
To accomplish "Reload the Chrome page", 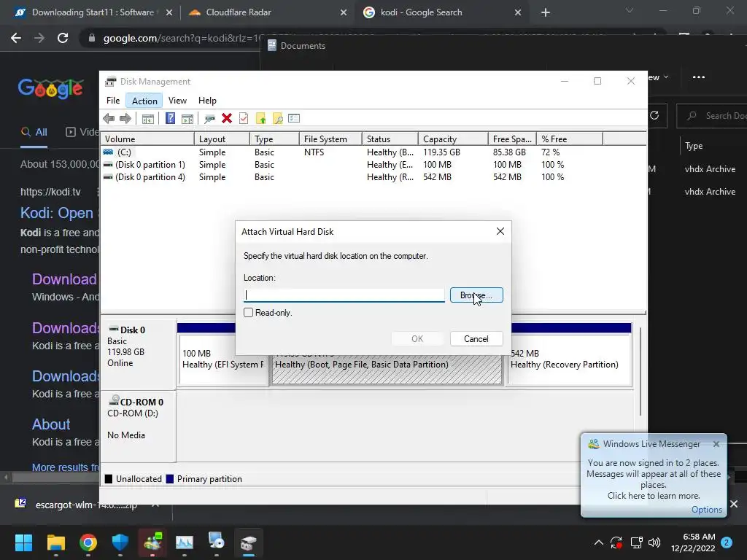I will tap(63, 38).
